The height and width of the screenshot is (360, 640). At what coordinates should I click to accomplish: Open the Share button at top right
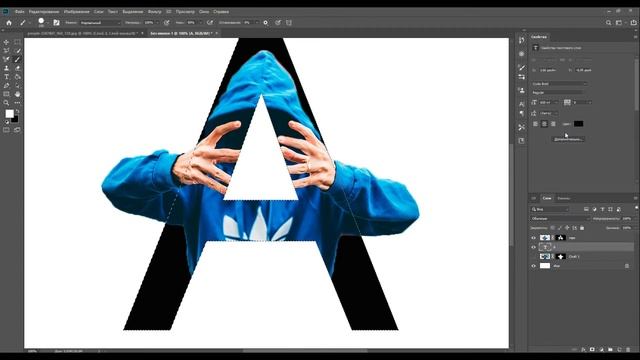(633, 23)
